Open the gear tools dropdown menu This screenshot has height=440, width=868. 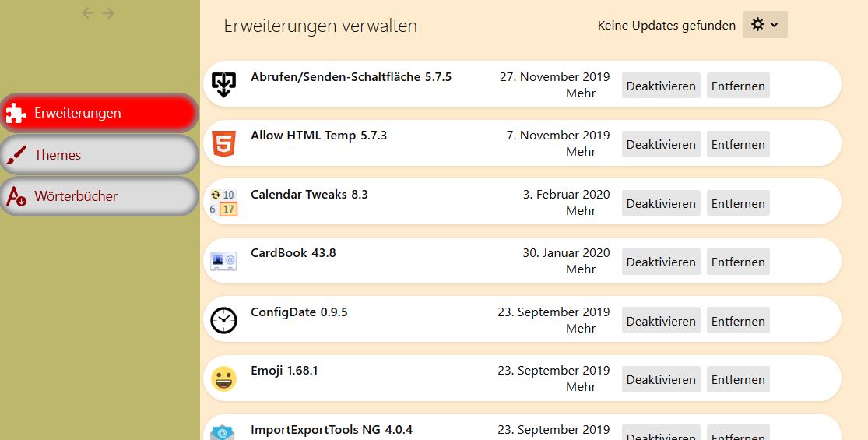(765, 25)
